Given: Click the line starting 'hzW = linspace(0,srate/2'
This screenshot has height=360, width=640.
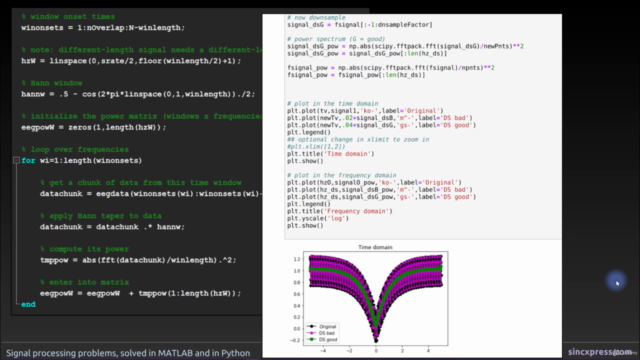Looking at the screenshot, I should (131, 61).
